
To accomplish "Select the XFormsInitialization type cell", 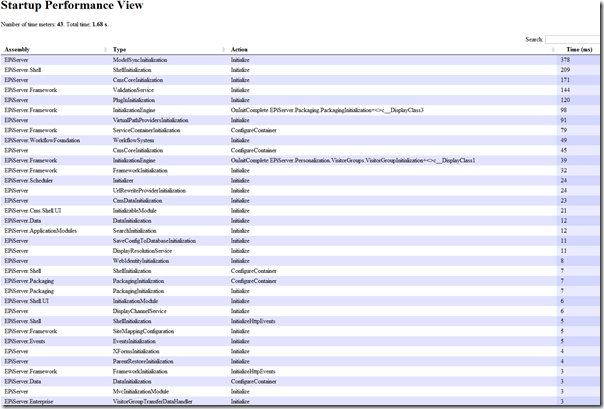I will click(136, 351).
